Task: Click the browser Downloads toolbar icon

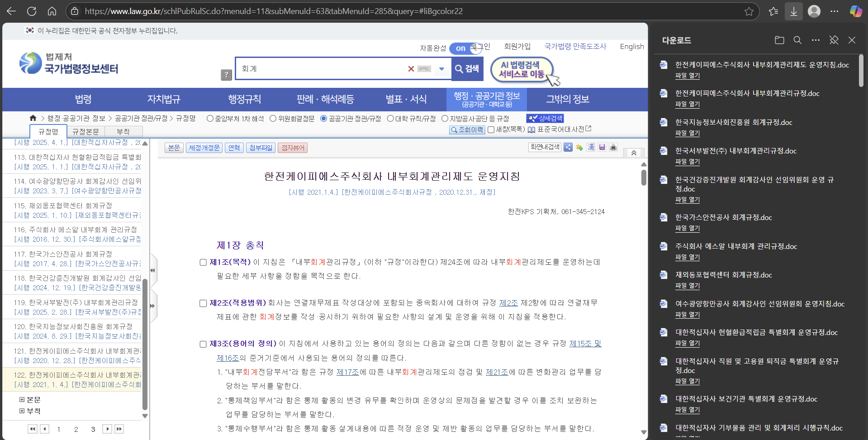Action: tap(793, 11)
